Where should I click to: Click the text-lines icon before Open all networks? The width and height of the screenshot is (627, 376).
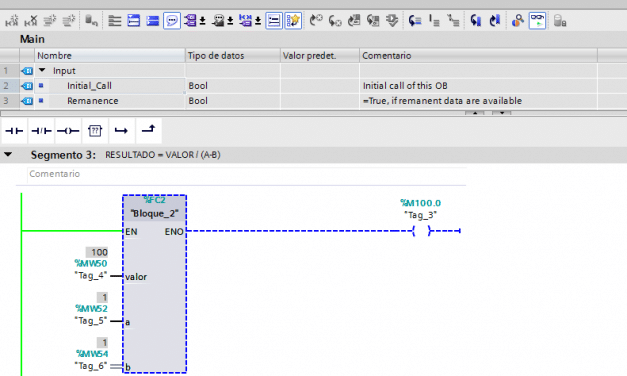tap(115, 20)
